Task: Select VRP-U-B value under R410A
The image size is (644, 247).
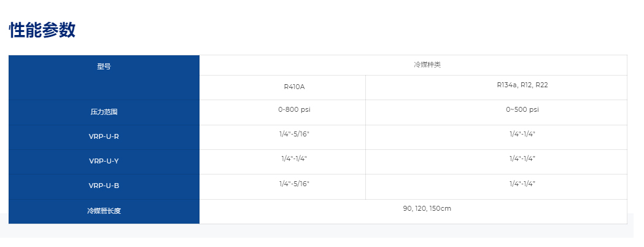Action: tap(294, 183)
